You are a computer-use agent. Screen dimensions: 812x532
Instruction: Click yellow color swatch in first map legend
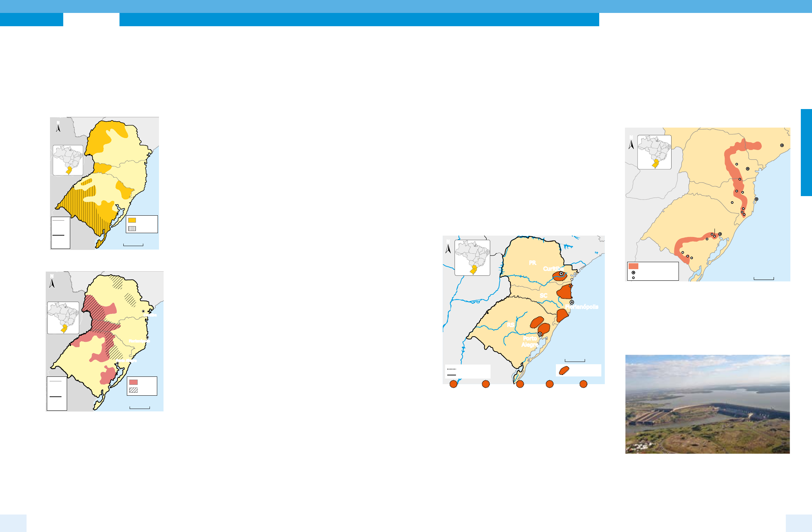pos(132,220)
